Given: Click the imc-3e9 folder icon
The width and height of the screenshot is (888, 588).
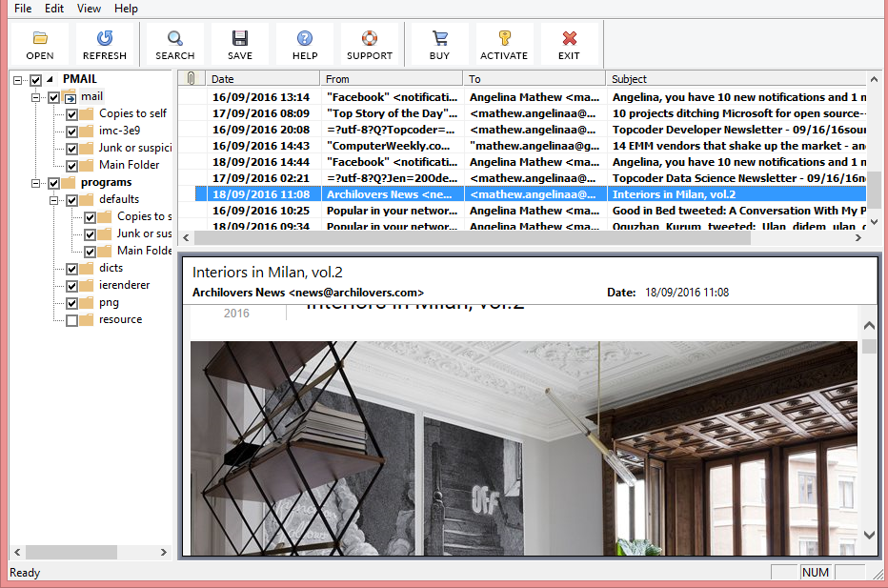Looking at the screenshot, I should pos(87,132).
